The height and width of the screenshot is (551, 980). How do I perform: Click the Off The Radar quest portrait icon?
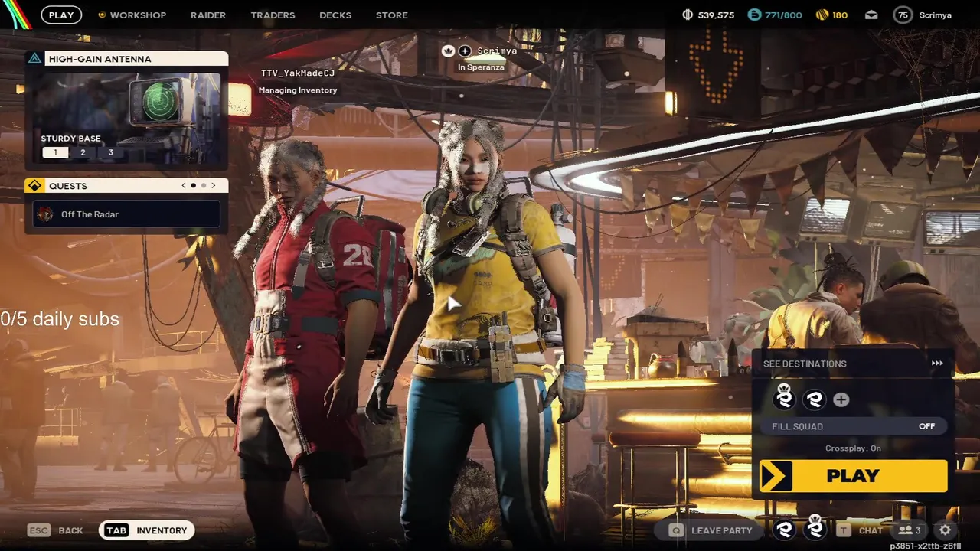[46, 214]
